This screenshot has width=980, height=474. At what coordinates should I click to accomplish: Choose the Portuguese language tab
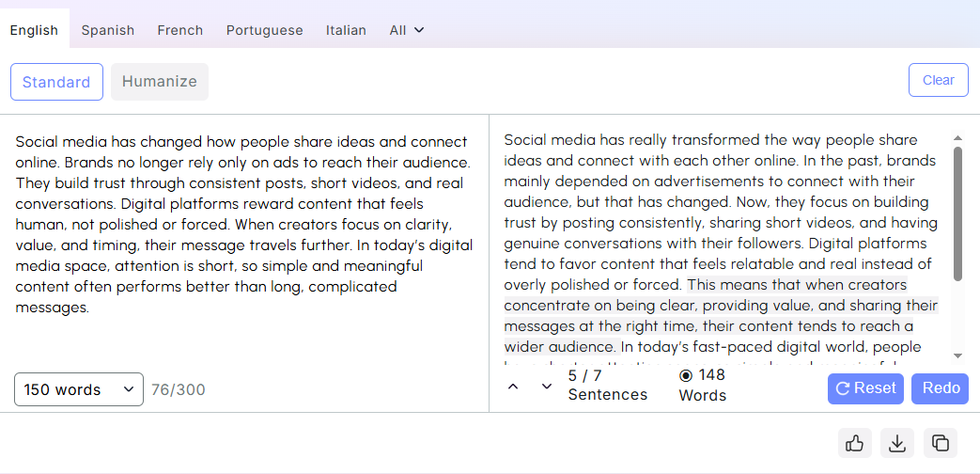265,30
